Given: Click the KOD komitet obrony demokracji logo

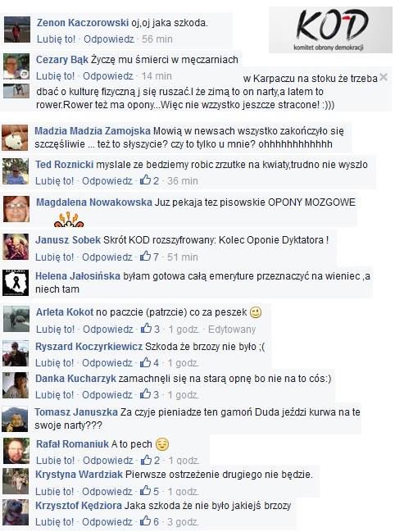Looking at the screenshot, I should (330, 30).
